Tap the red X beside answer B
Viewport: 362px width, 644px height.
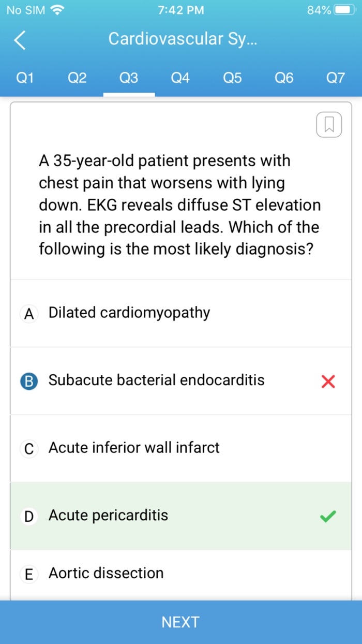328,381
